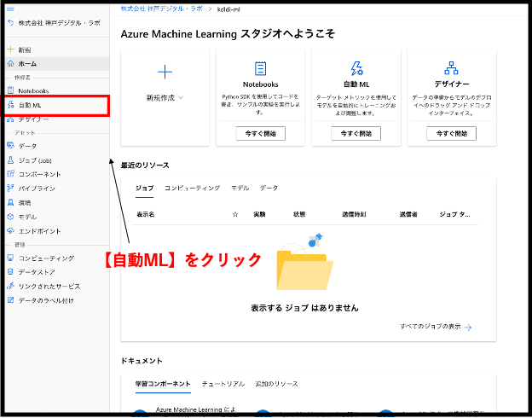Sort by the ジョブ タ... column header
This screenshot has height=418, width=532.
pos(455,214)
